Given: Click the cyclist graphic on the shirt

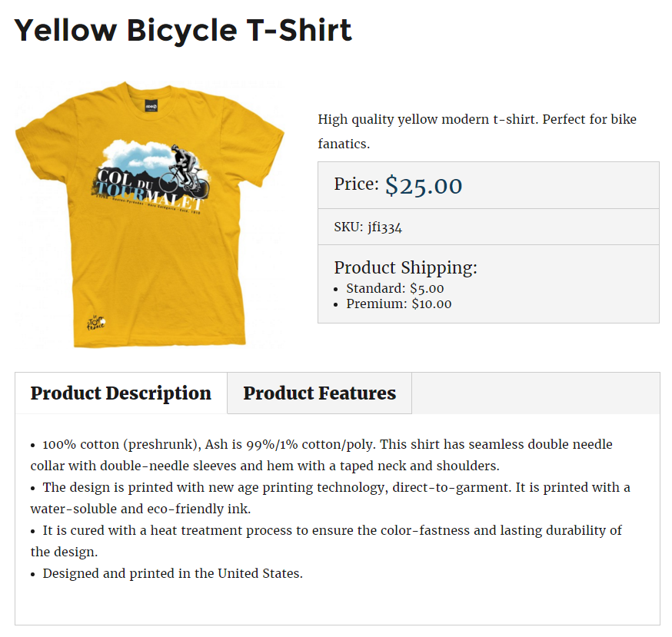Looking at the screenshot, I should tap(185, 171).
